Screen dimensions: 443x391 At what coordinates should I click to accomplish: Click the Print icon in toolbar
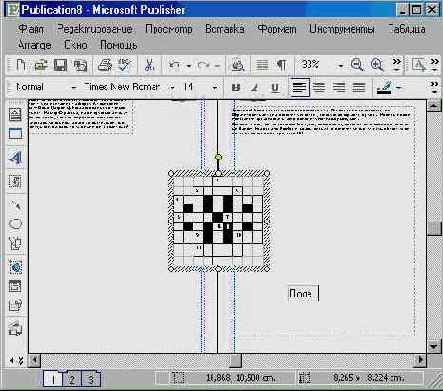coord(105,65)
